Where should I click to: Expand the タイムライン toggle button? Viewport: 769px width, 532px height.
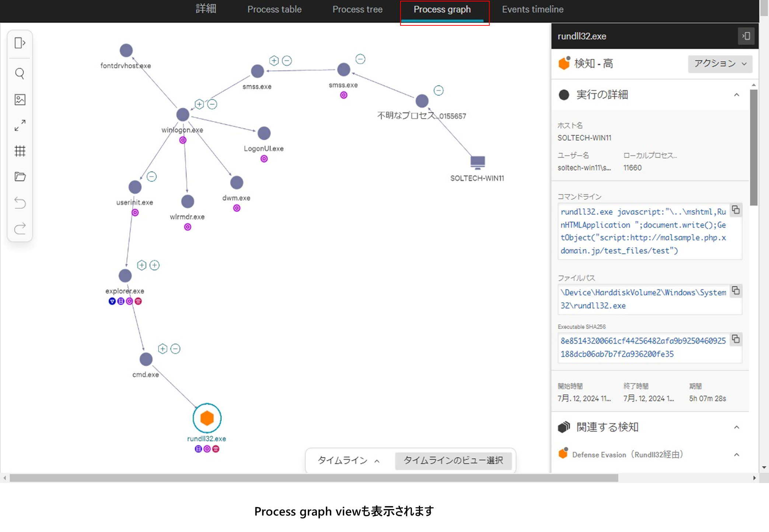click(x=348, y=460)
